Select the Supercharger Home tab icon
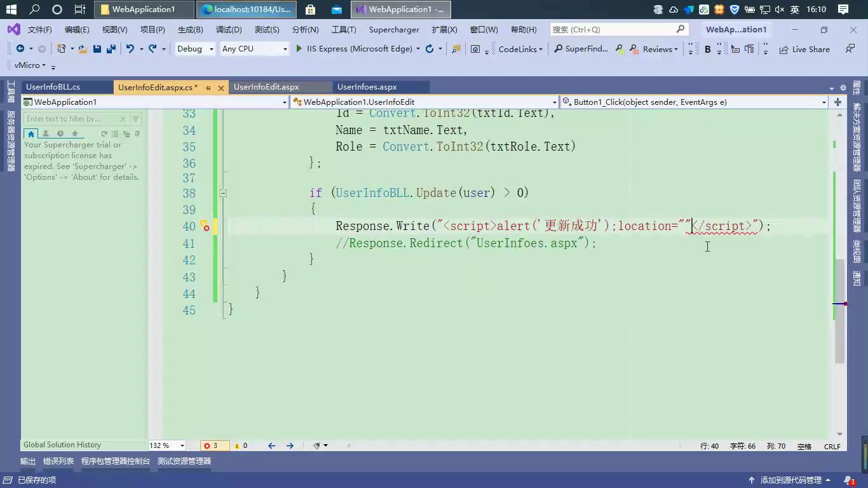The image size is (868, 488). (x=31, y=133)
